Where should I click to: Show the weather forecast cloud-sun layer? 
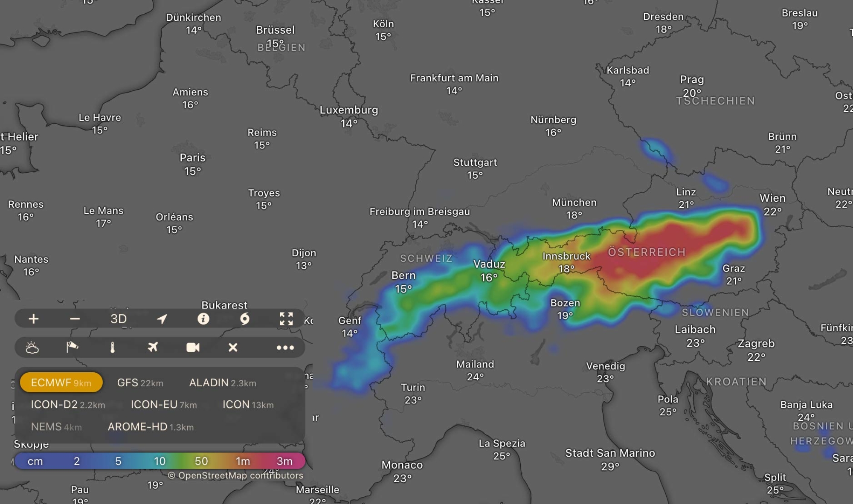[x=32, y=348]
